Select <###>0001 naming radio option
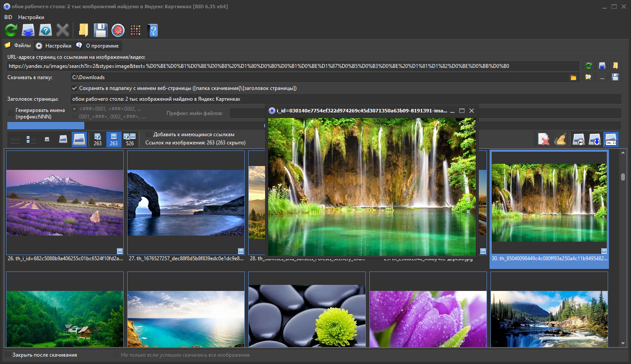Image resolution: width=631 pixels, height=364 pixels. pos(74,109)
